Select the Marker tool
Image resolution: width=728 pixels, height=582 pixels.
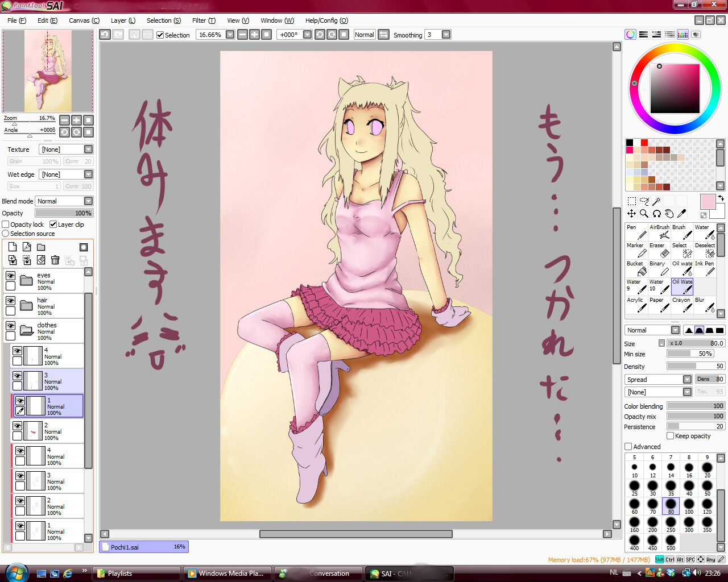pos(636,250)
